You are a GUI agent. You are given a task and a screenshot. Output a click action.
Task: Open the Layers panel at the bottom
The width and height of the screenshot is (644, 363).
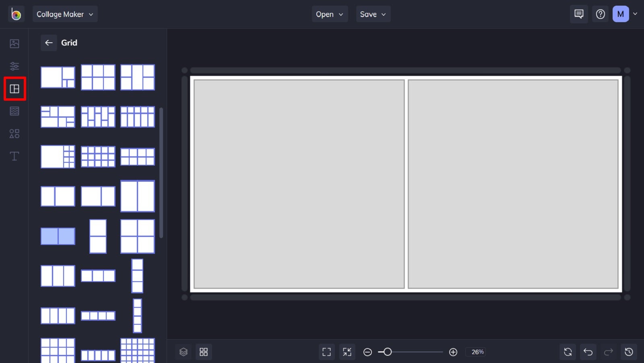click(183, 351)
